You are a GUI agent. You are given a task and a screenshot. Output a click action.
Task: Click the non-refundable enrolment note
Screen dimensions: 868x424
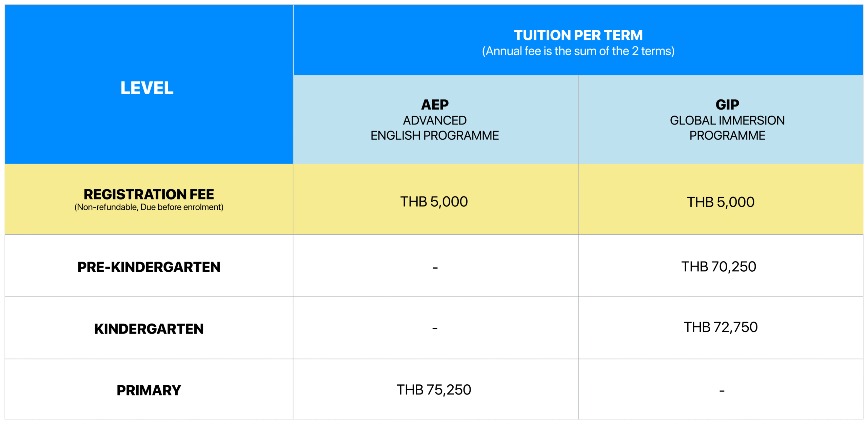pyautogui.click(x=149, y=207)
